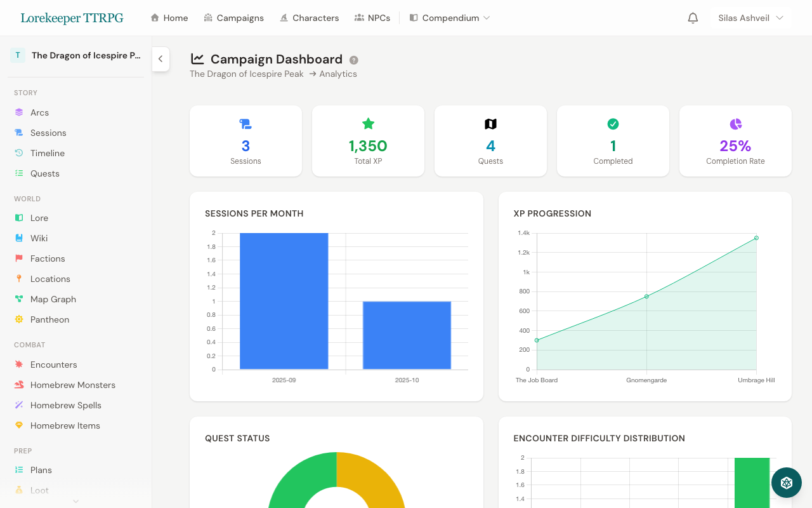The width and height of the screenshot is (812, 508).
Task: Open the NPCs page from the navigation bar
Action: 372,18
